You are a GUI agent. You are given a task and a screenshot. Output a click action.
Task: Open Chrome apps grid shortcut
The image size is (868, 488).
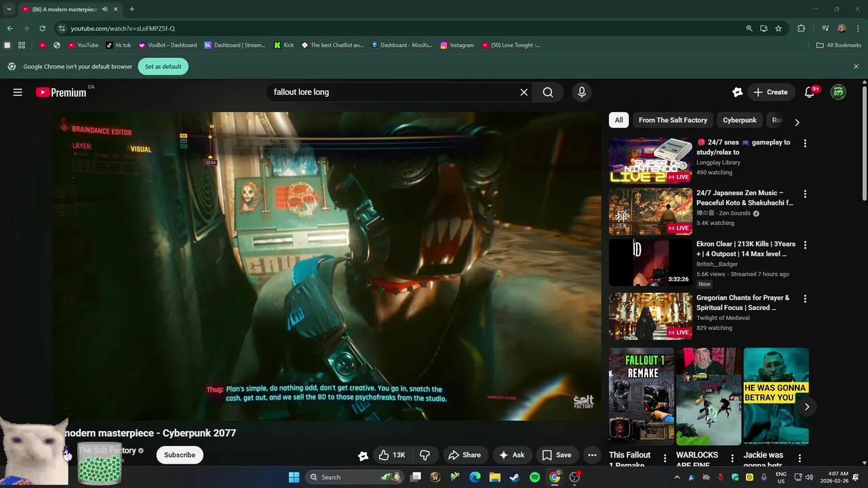click(x=22, y=45)
